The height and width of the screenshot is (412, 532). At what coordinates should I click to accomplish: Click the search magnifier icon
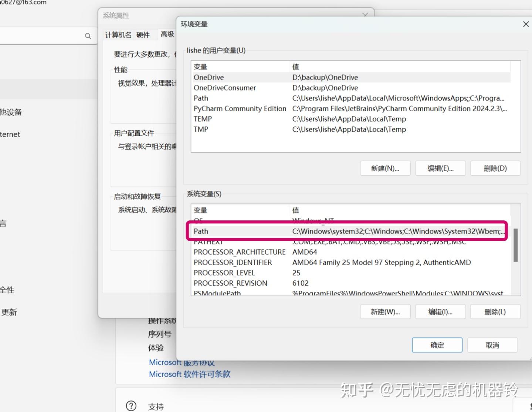[88, 36]
